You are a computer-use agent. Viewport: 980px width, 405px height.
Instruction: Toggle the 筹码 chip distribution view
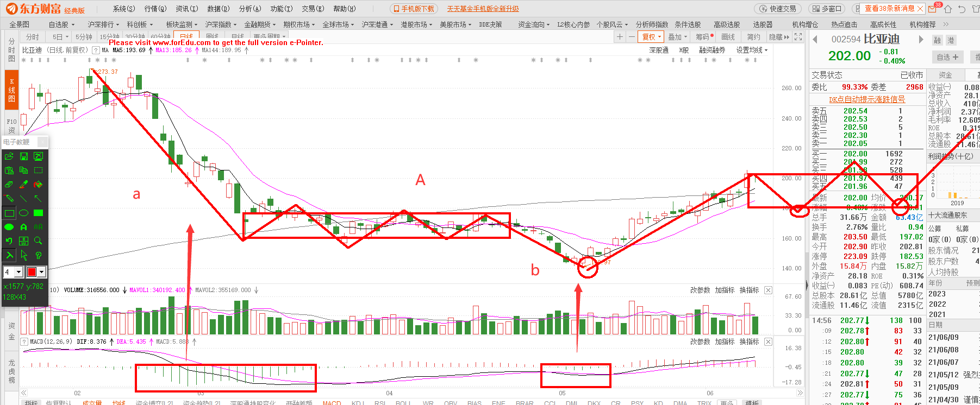[704, 37]
